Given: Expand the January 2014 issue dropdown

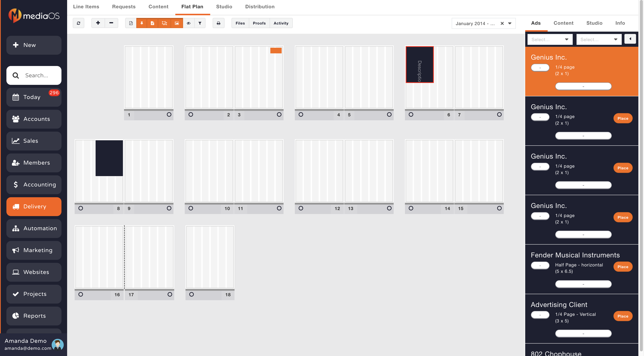Looking at the screenshot, I should point(510,23).
